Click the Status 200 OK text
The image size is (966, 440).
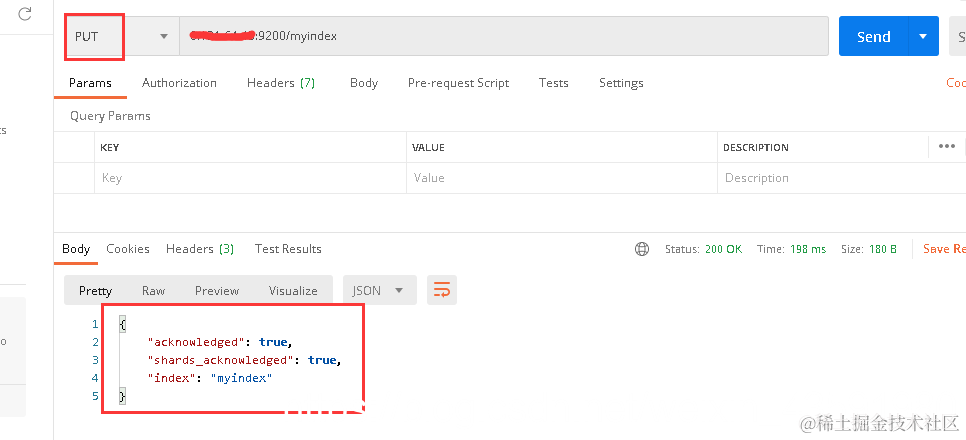coord(704,249)
